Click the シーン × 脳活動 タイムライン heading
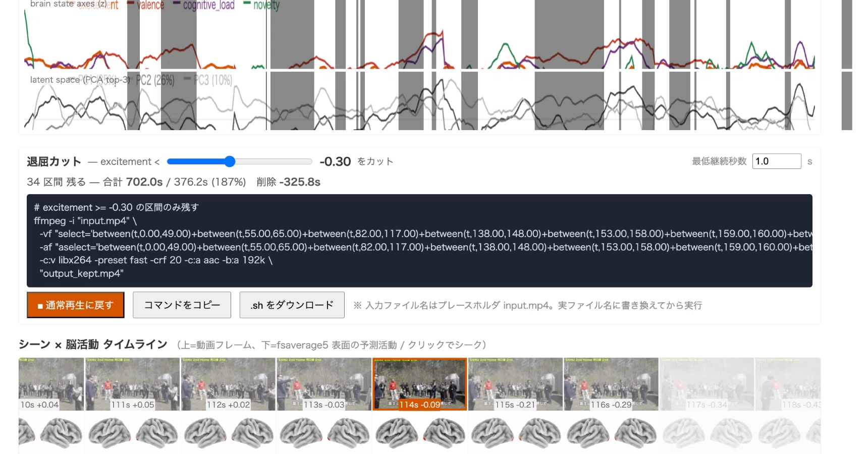Viewport: 868px width, 454px height. tap(93, 345)
